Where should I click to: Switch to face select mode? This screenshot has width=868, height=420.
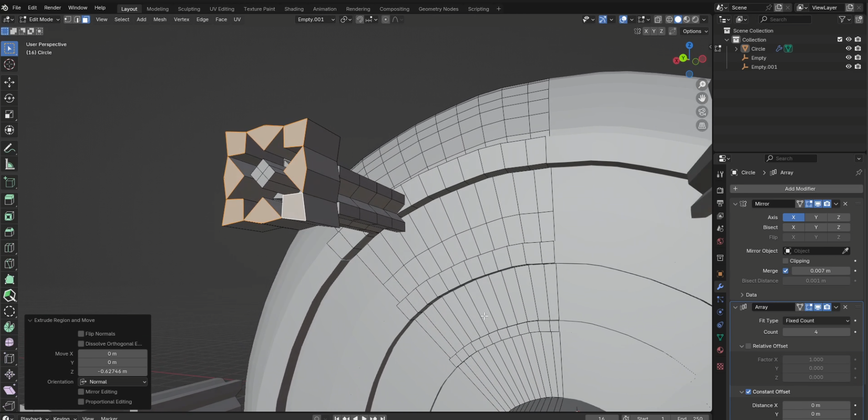(x=86, y=19)
